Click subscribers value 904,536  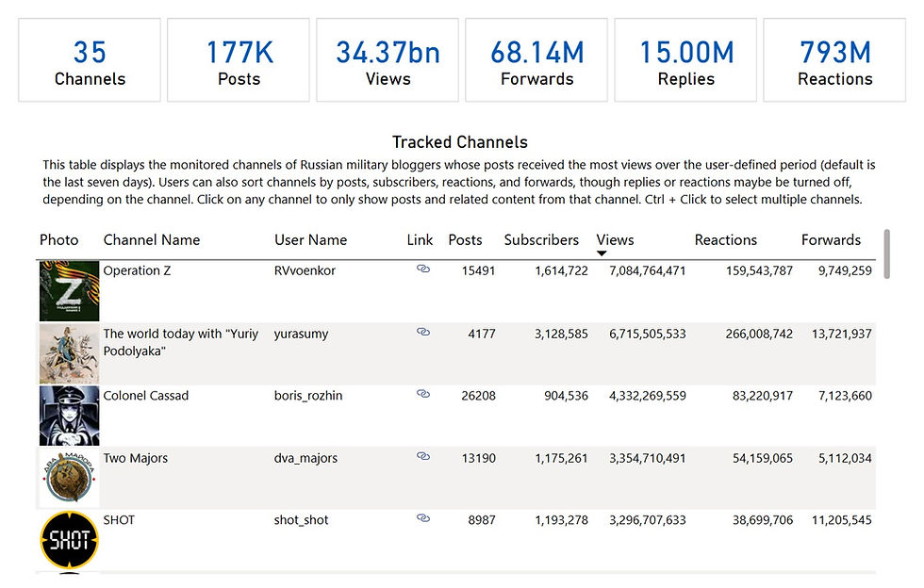coord(567,396)
